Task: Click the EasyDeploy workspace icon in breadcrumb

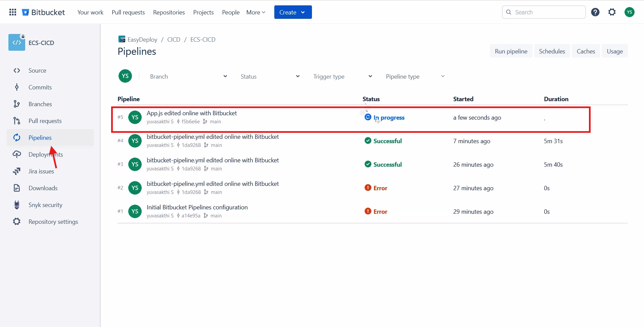Action: click(x=122, y=39)
